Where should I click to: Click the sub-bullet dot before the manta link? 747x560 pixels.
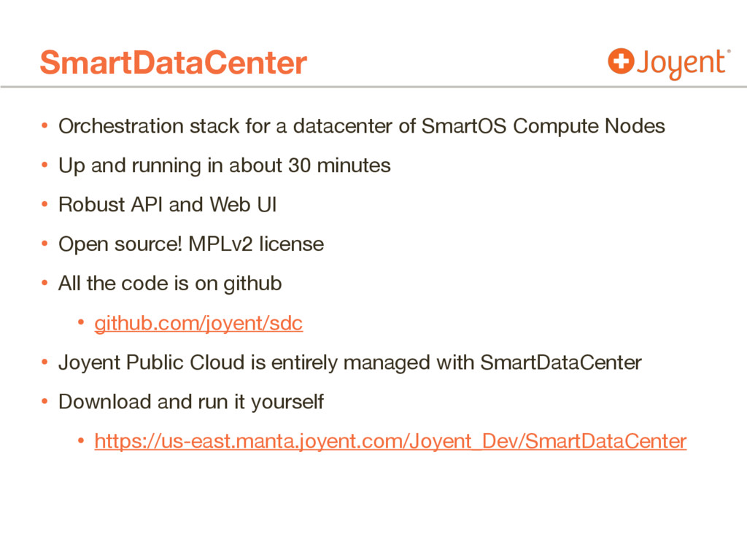[x=81, y=441]
